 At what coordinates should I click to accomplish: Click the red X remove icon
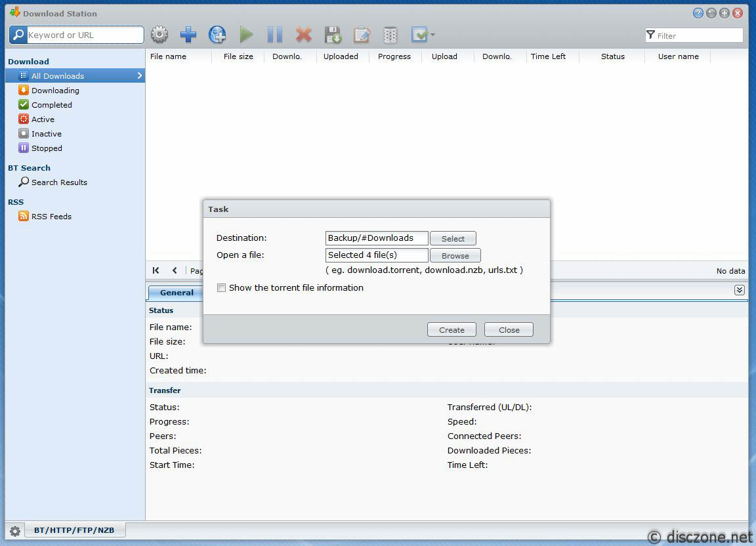coord(304,35)
